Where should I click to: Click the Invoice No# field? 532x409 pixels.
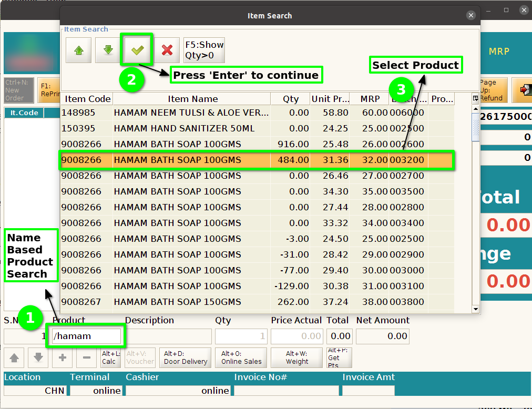click(x=287, y=391)
